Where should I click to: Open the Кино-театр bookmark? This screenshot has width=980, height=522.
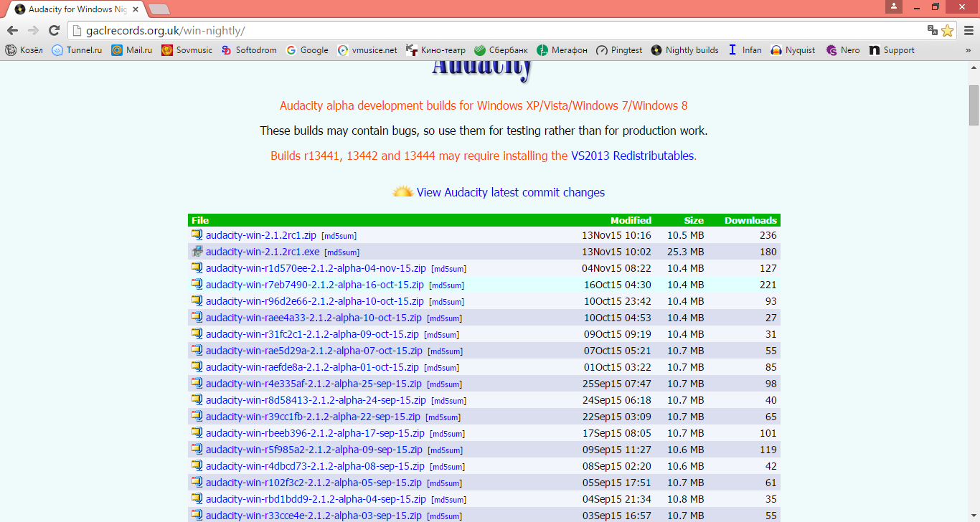(x=435, y=50)
